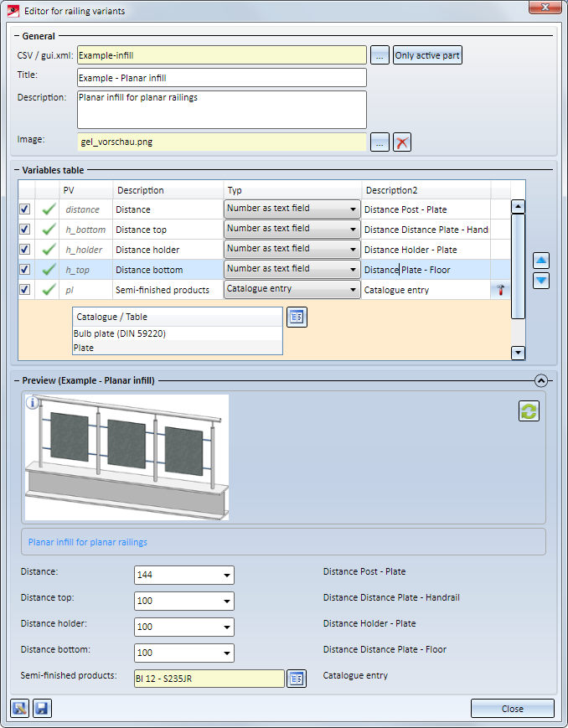568x728 pixels.
Task: Click the tool icon in pl row
Action: [x=501, y=290]
